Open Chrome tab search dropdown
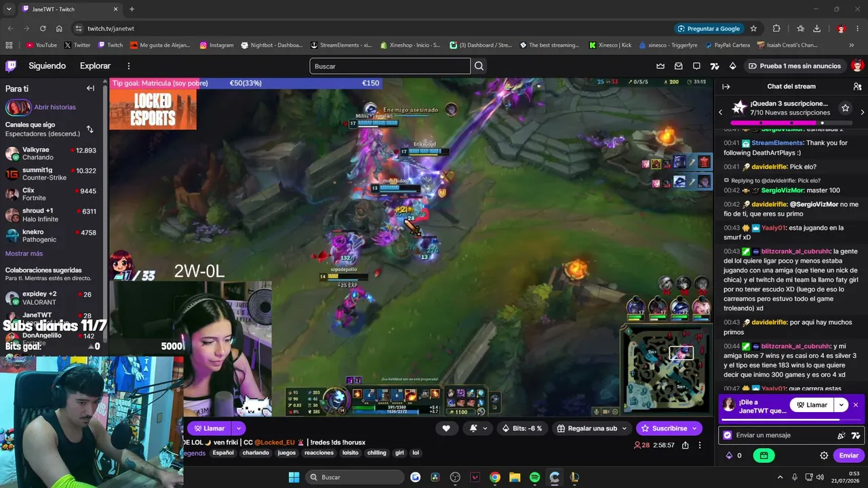The width and height of the screenshot is (868, 488). [x=9, y=9]
